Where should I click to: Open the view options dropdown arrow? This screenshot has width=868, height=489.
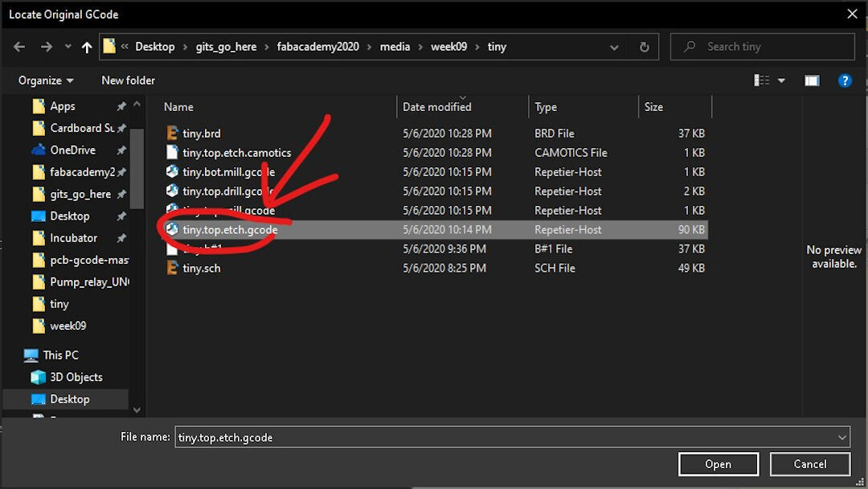(x=781, y=81)
